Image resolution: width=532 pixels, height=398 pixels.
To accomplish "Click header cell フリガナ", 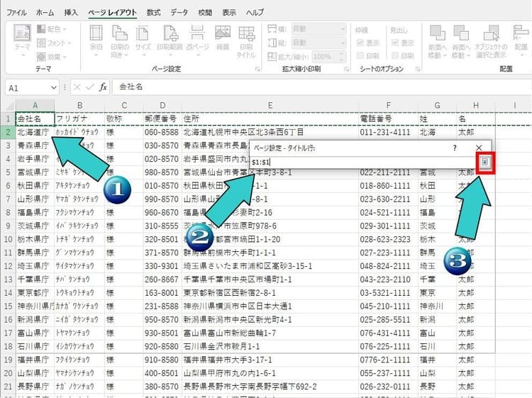I will coord(79,118).
